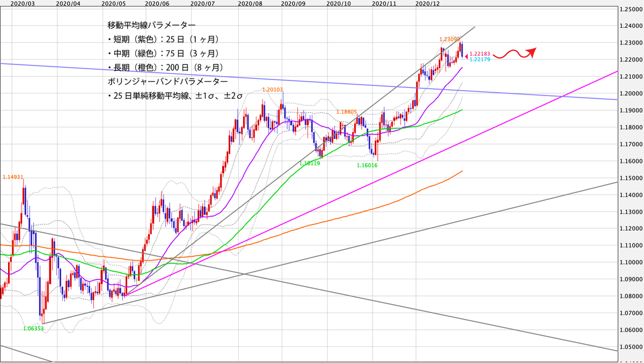The width and height of the screenshot is (644, 363).
Task: Click the 移動平均線パラメーター heading
Action: [x=152, y=26]
